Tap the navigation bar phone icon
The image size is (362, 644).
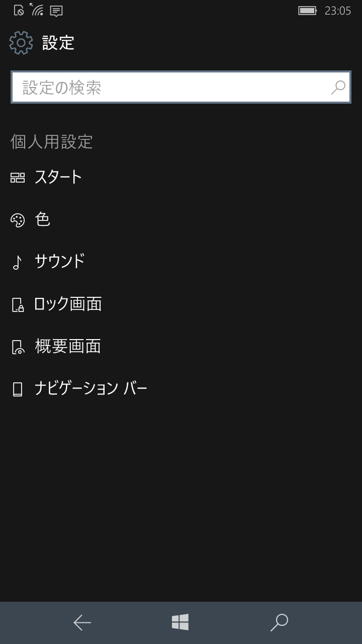click(18, 389)
